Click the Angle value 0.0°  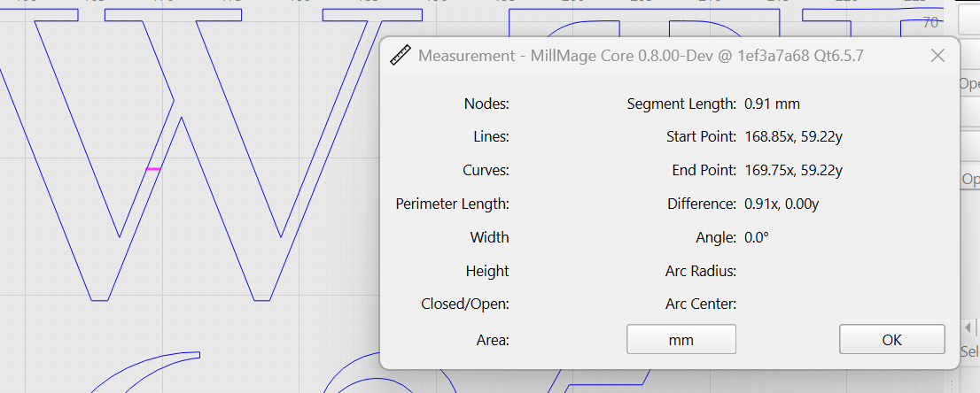click(x=757, y=237)
